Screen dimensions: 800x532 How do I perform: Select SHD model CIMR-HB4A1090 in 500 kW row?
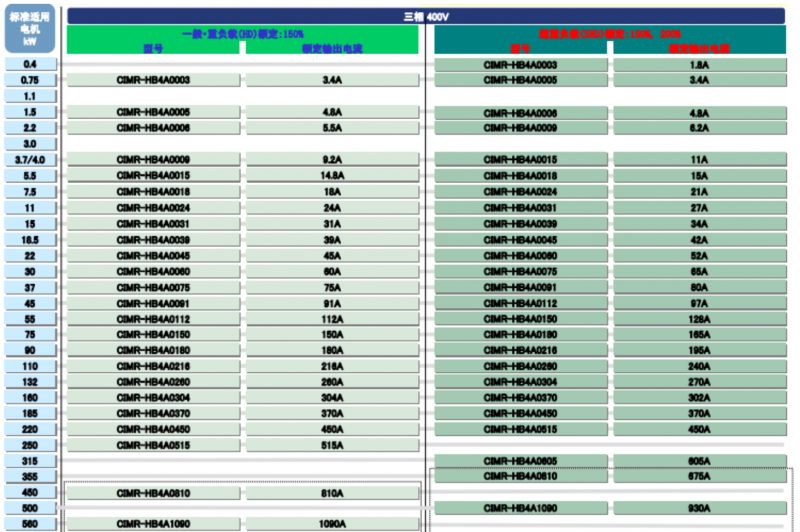click(x=520, y=508)
